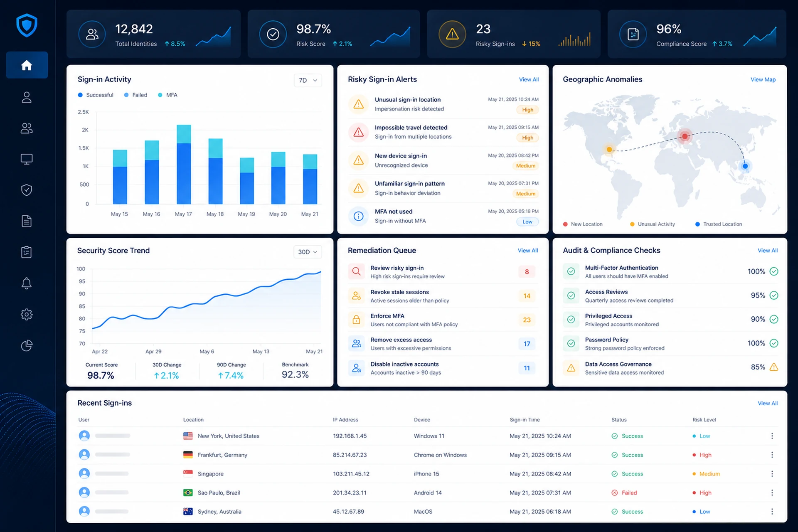Screen dimensions: 798x532
Task: Open row options for Frankfurt sign-in
Action: point(772,455)
